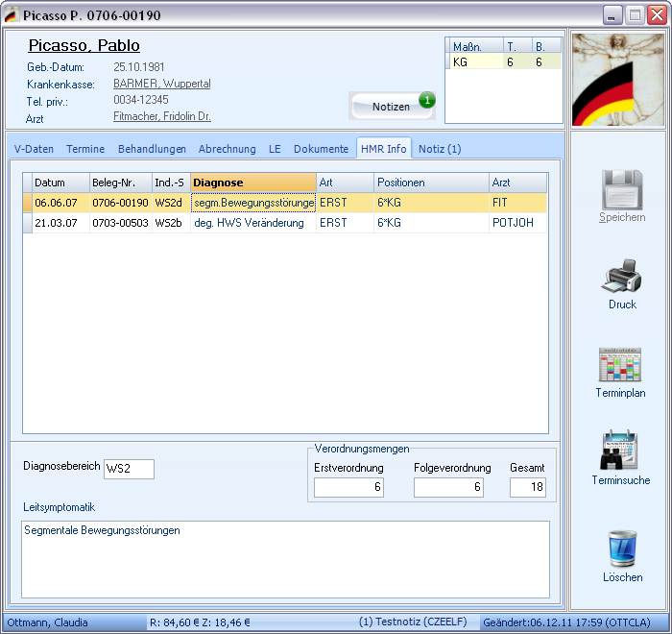Click the T. column header
672x634 pixels.
coord(517,46)
